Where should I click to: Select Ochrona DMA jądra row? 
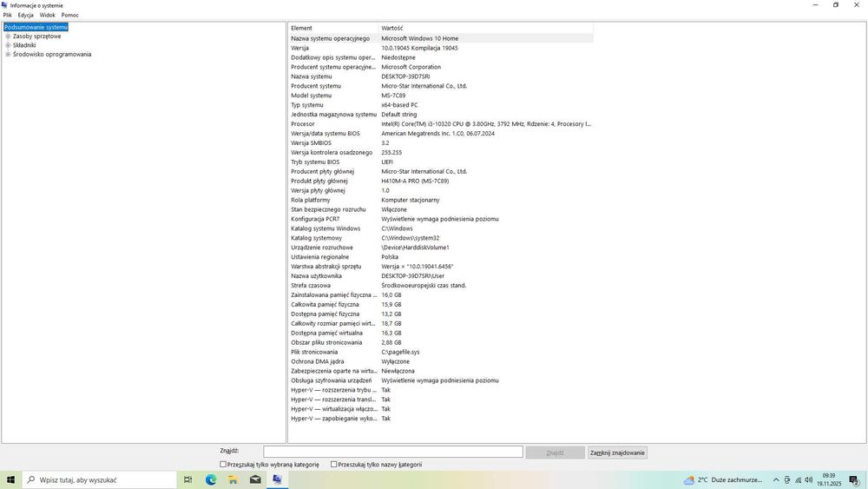(441, 361)
